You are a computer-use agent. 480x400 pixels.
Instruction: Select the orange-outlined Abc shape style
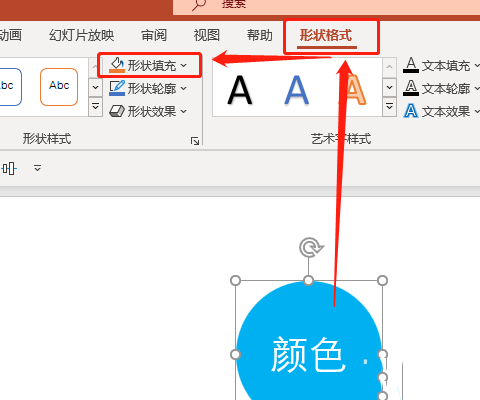[x=59, y=87]
